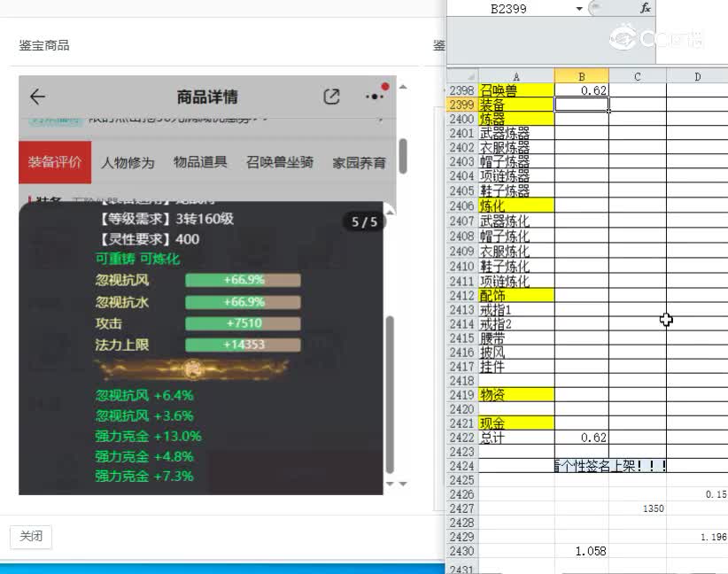Open the Excel fx insert function button
The width and height of the screenshot is (728, 574).
pyautogui.click(x=645, y=8)
